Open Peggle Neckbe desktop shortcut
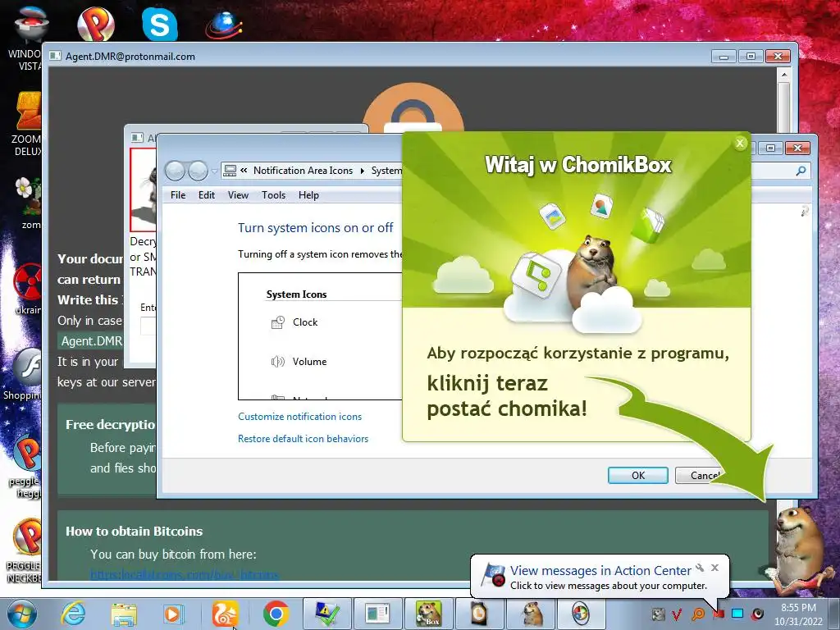Image resolution: width=840 pixels, height=630 pixels. point(24,550)
